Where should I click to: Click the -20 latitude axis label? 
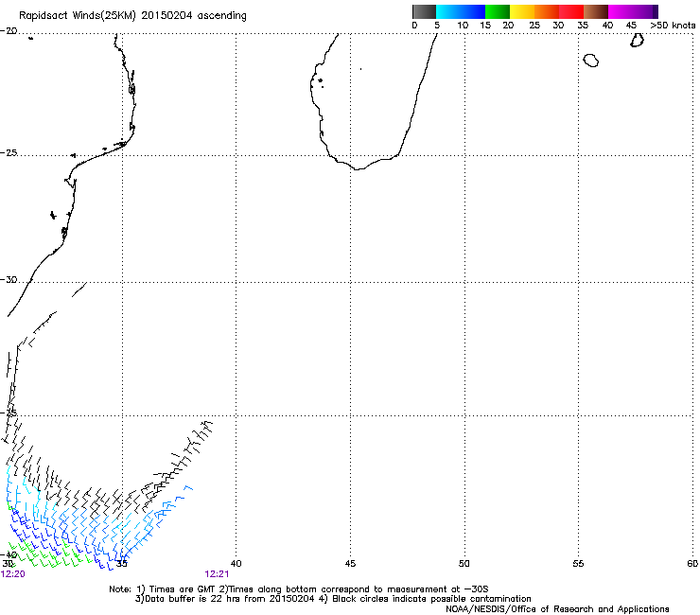point(9,31)
